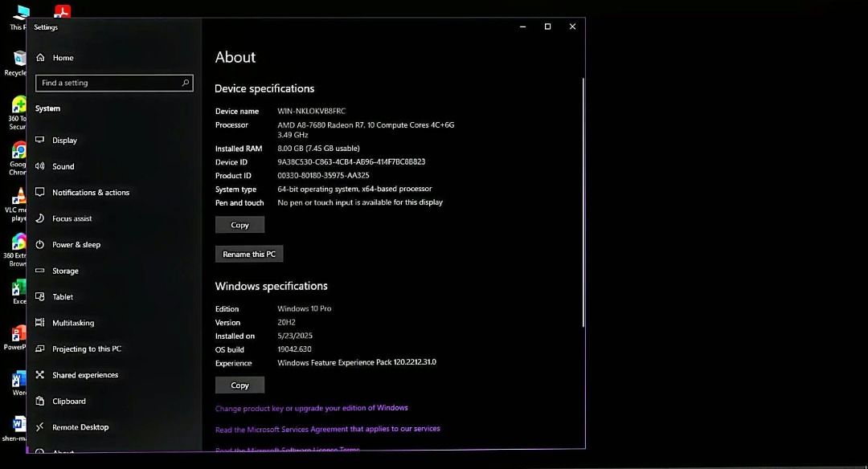Click the About page scrollbar
The height and width of the screenshot is (469, 868).
pyautogui.click(x=583, y=202)
